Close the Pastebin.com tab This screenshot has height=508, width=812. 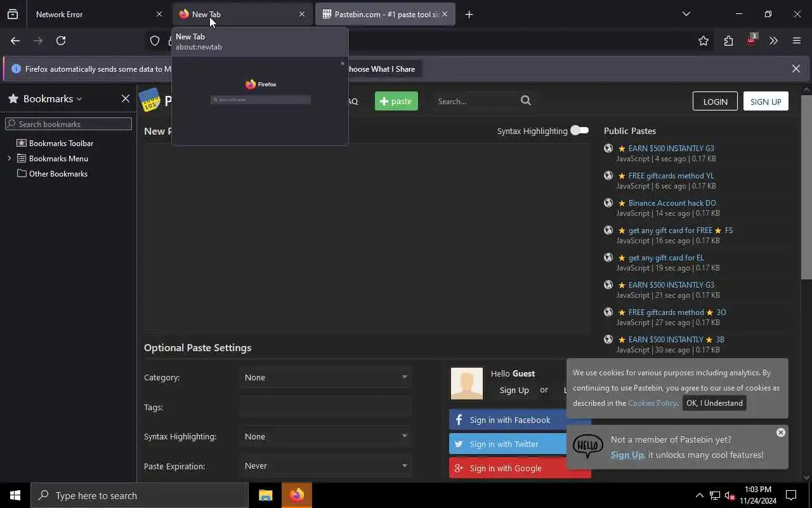pos(445,14)
